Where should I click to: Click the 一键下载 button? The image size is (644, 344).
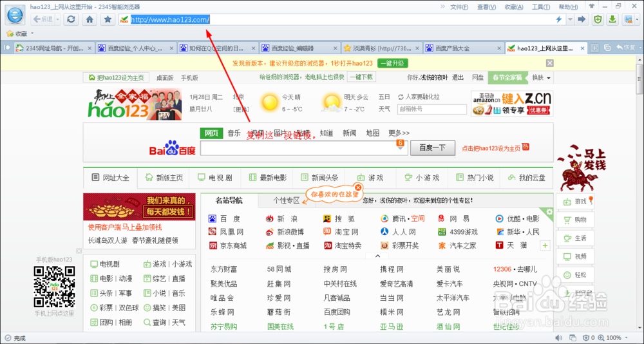[361, 77]
